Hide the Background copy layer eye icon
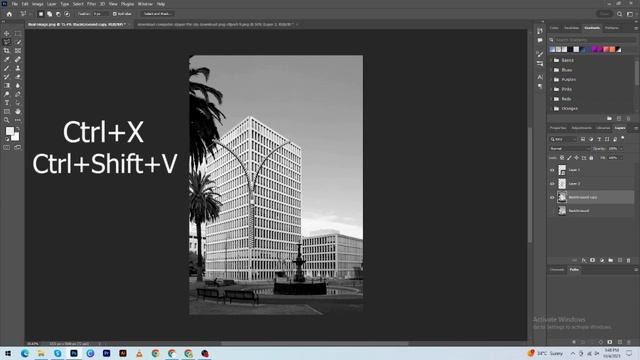 click(552, 198)
